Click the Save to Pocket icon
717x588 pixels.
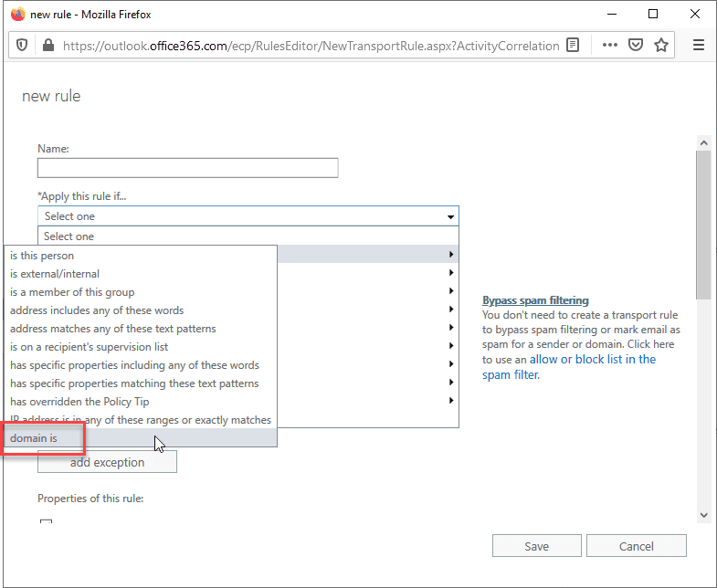(x=636, y=45)
